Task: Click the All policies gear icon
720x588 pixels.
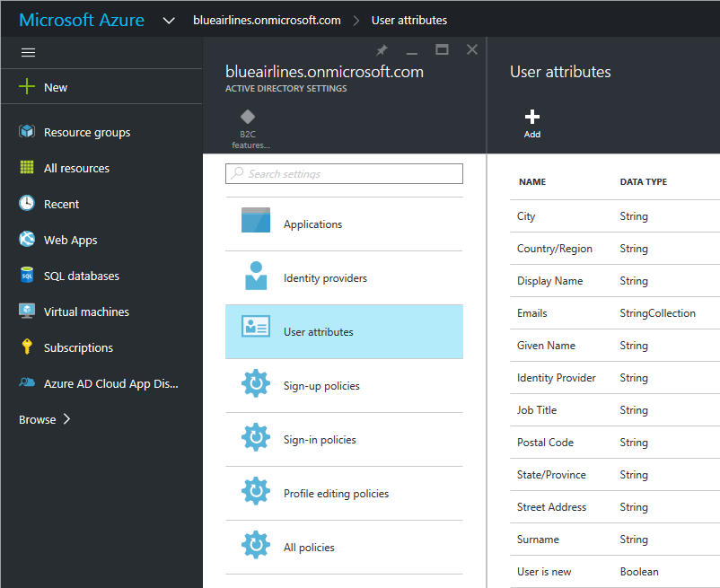Action: click(256, 545)
